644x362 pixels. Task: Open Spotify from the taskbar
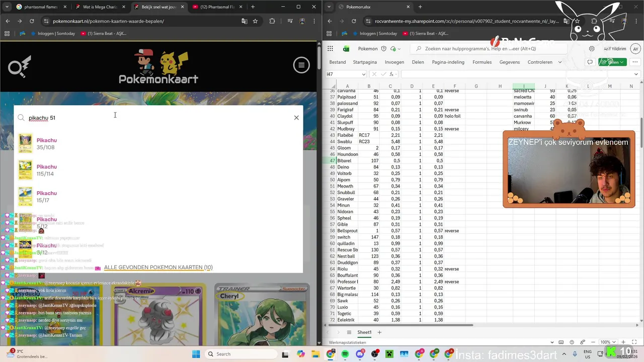[345, 354]
